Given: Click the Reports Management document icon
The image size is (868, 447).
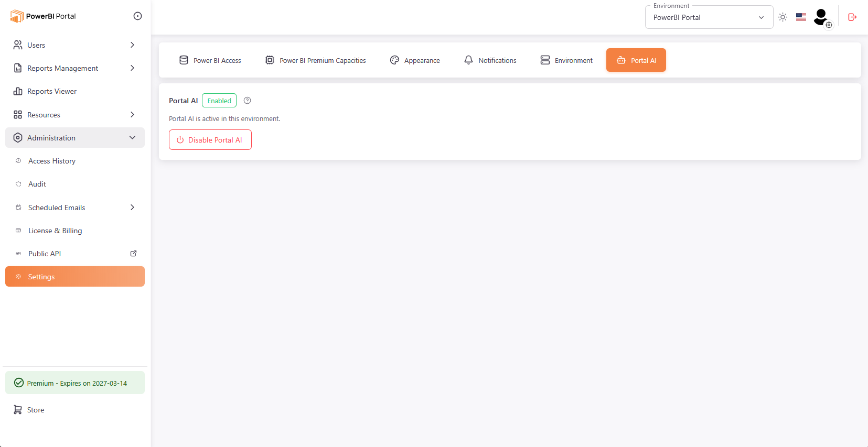Looking at the screenshot, I should pos(18,68).
